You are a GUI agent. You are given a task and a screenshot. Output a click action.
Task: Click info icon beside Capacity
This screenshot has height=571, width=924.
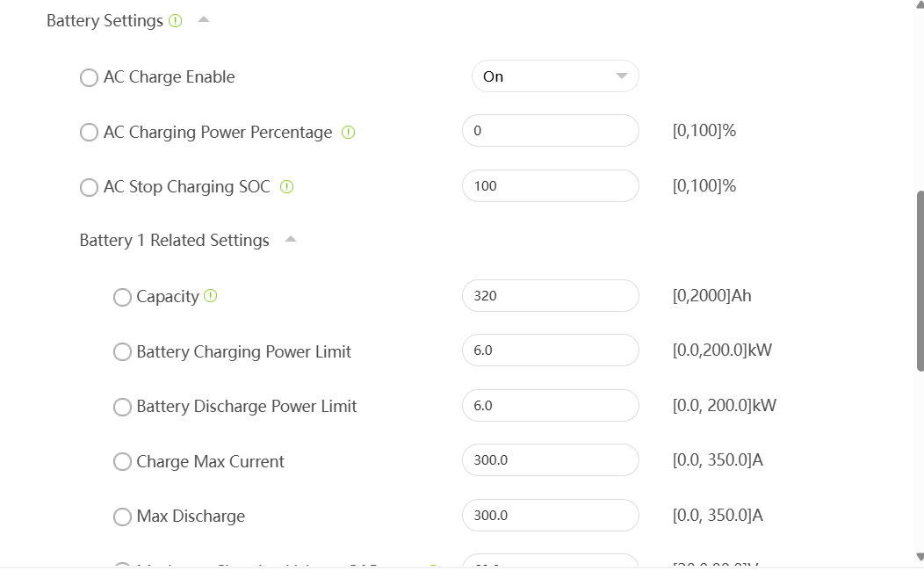pyautogui.click(x=211, y=296)
